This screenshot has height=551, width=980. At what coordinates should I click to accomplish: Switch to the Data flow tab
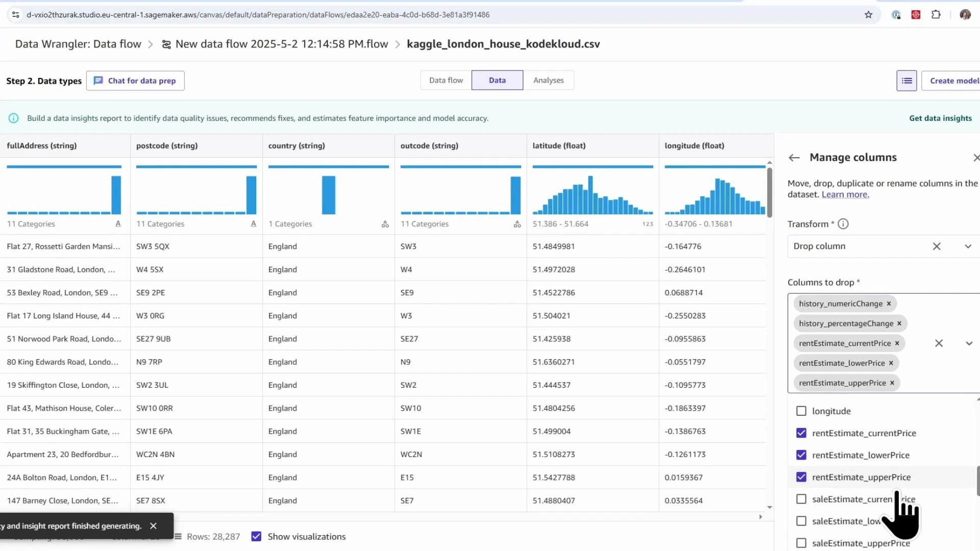pos(446,80)
